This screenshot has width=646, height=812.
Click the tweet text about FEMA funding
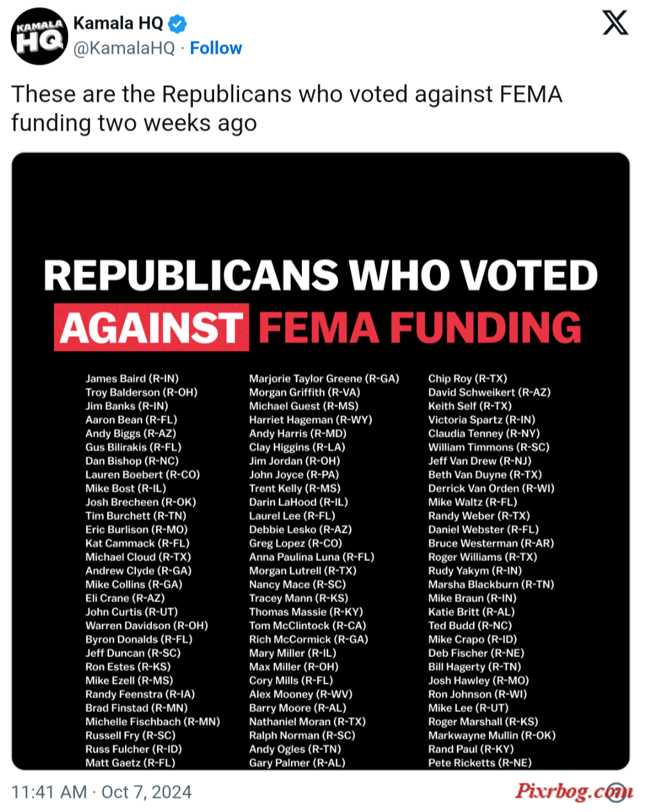click(286, 108)
